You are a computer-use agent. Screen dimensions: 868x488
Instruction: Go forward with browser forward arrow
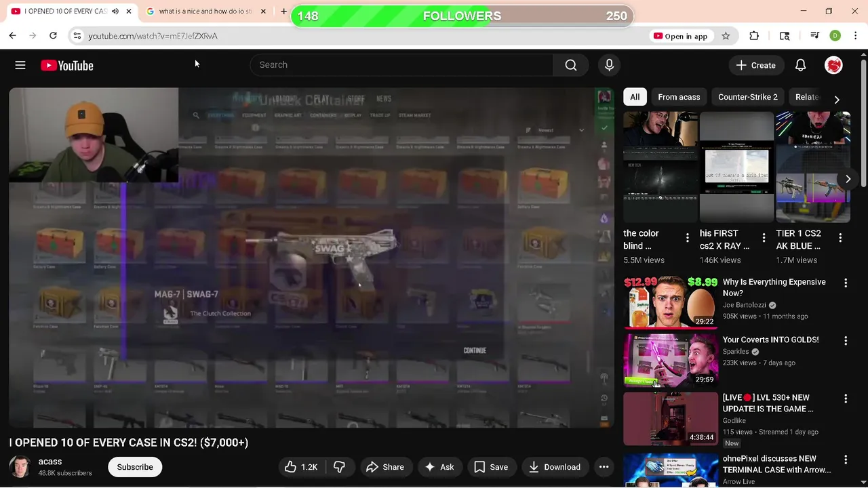click(33, 35)
